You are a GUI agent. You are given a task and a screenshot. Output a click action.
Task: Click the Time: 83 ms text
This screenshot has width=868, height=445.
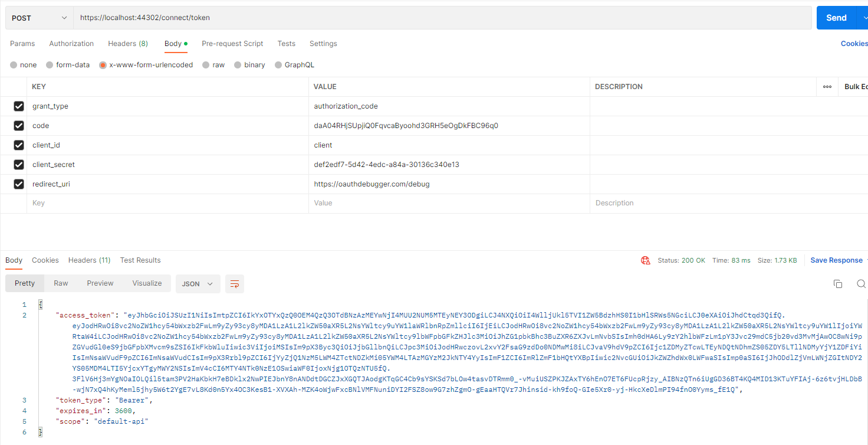coord(731,260)
